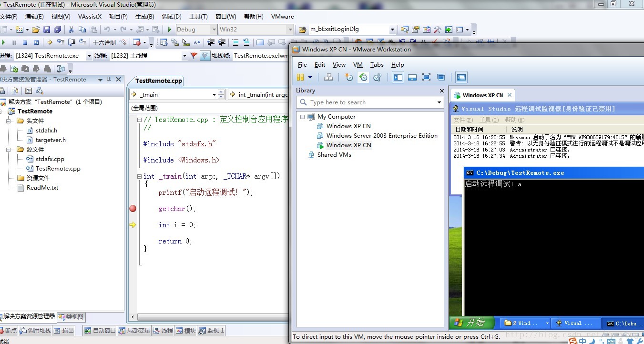Viewport: 644px width, 344px height.
Task: Open the m_bExsitLoginDlg find combo box
Action: (x=392, y=30)
